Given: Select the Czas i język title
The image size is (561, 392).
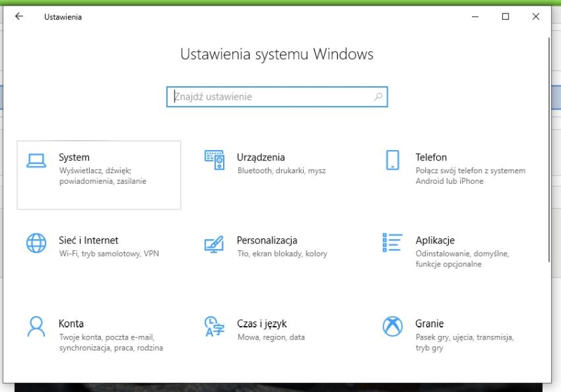Looking at the screenshot, I should pos(262,324).
